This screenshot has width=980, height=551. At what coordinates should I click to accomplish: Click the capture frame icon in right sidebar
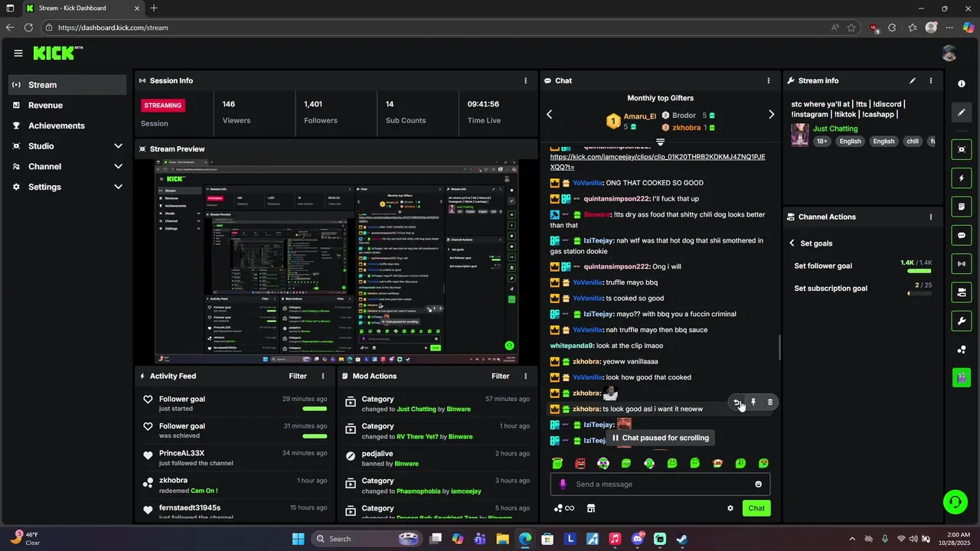(962, 149)
